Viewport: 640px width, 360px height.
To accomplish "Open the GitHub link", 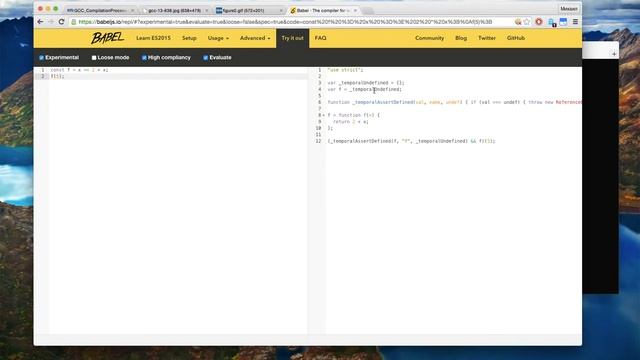I will pyautogui.click(x=516, y=38).
